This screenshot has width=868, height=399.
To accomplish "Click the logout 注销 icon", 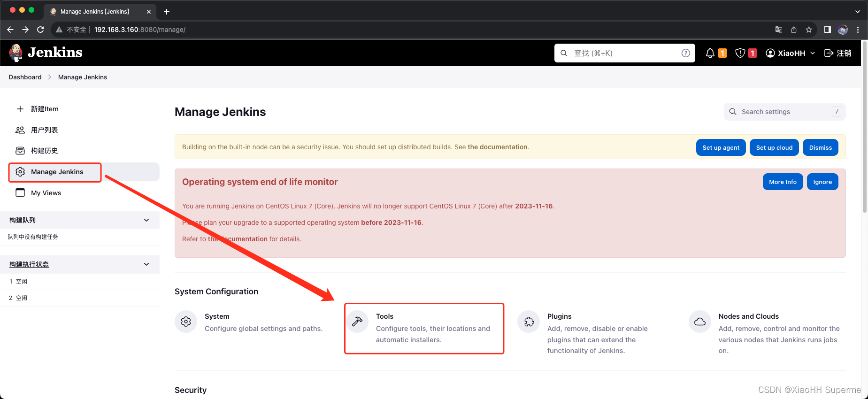I will tap(829, 53).
